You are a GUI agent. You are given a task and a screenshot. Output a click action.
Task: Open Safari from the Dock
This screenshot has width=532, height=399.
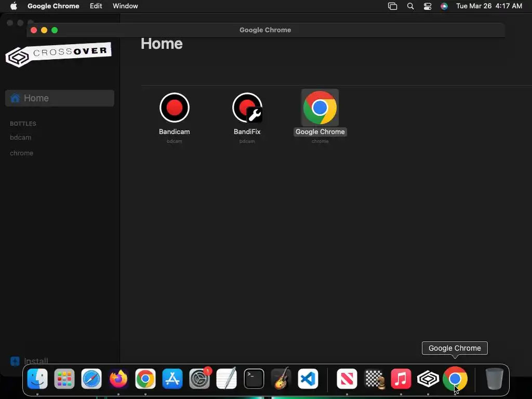coord(91,378)
